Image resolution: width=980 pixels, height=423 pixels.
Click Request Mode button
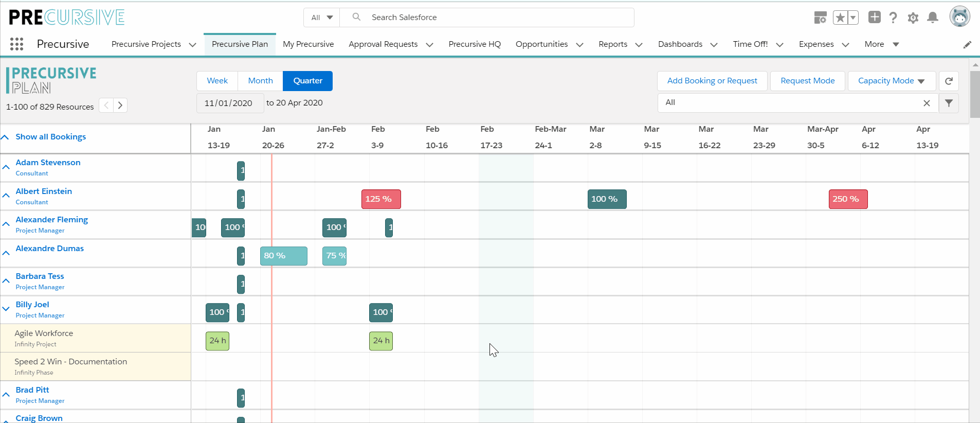point(807,81)
